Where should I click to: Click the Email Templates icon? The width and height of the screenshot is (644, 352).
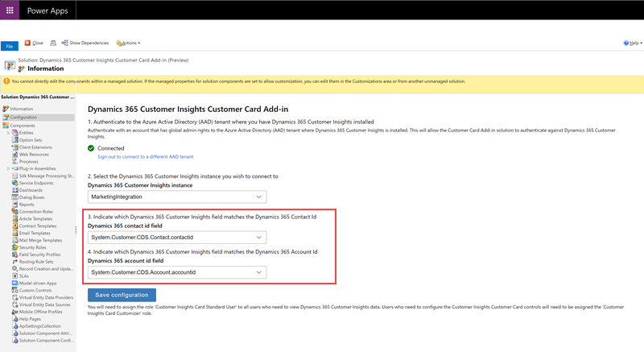[x=15, y=233]
